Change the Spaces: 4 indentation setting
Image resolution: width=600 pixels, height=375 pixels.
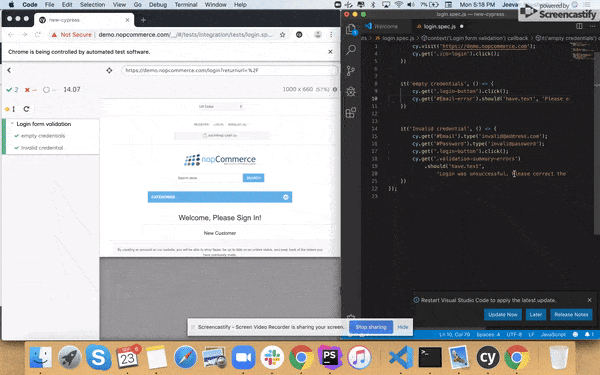pyautogui.click(x=488, y=334)
